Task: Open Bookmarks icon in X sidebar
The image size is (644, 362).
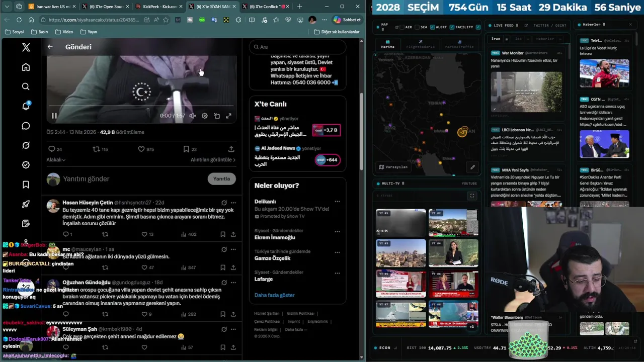Action: point(26,185)
